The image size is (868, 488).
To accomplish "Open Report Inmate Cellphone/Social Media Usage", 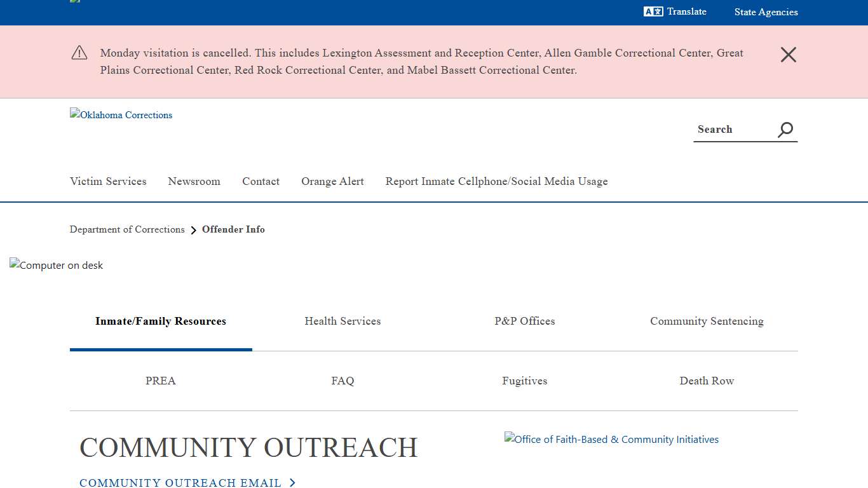I will click(x=496, y=182).
